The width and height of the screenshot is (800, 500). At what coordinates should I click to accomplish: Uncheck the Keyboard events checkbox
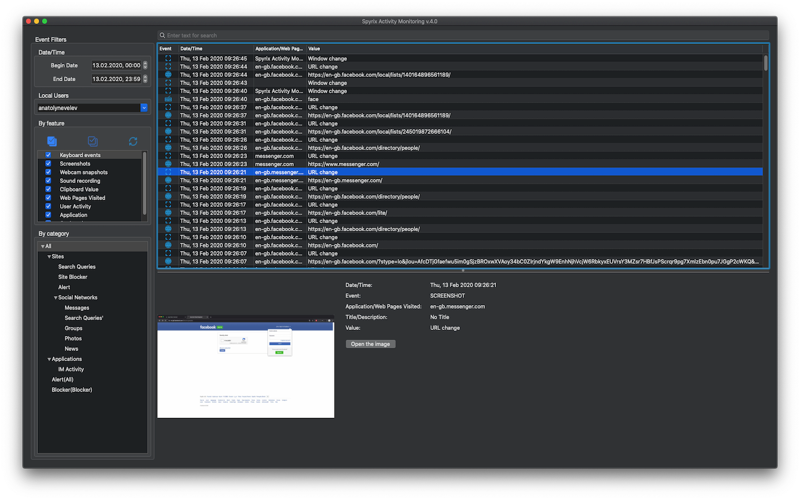coord(48,155)
